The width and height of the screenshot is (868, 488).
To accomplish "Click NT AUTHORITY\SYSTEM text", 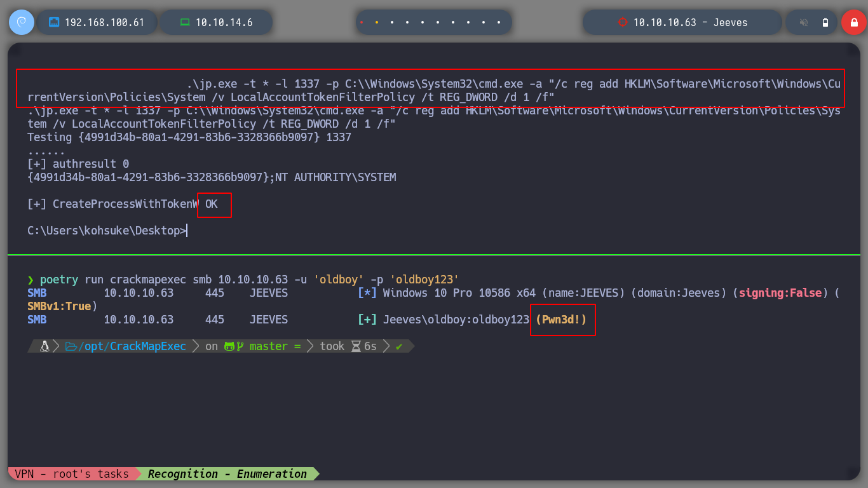I will (336, 177).
